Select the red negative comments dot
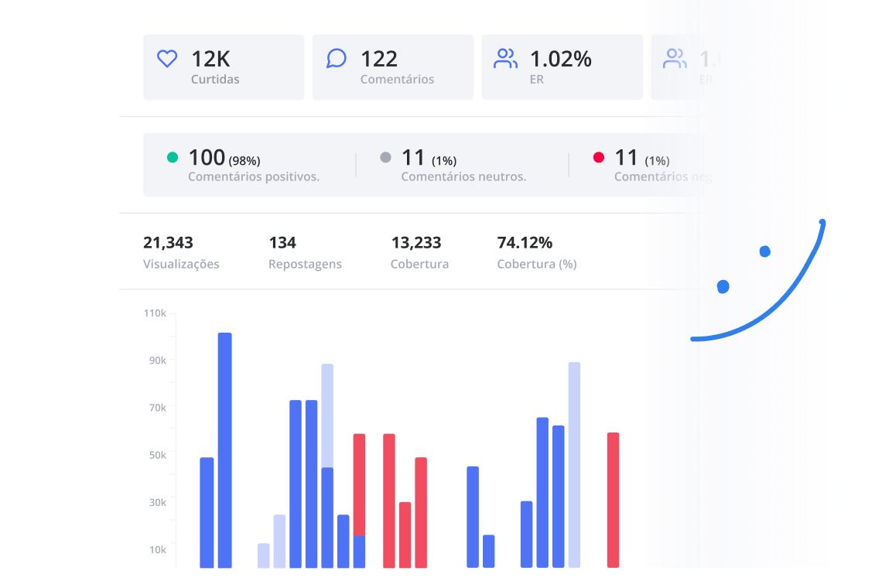The width and height of the screenshot is (882, 588). 598,158
